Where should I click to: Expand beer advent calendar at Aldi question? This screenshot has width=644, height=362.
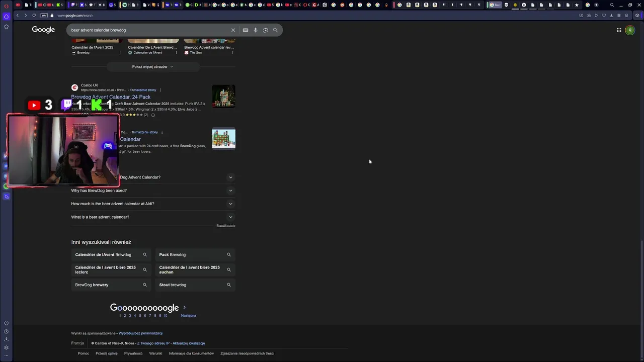[153, 204]
